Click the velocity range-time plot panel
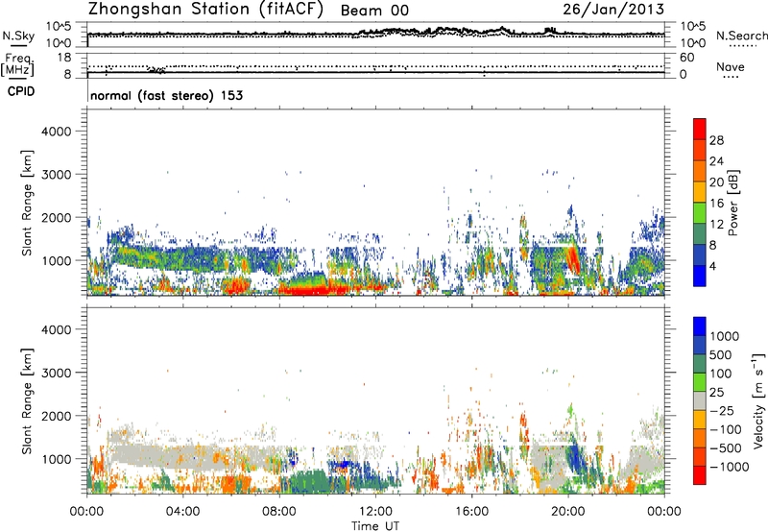Image resolution: width=768 pixels, height=532 pixels. pyautogui.click(x=375, y=400)
